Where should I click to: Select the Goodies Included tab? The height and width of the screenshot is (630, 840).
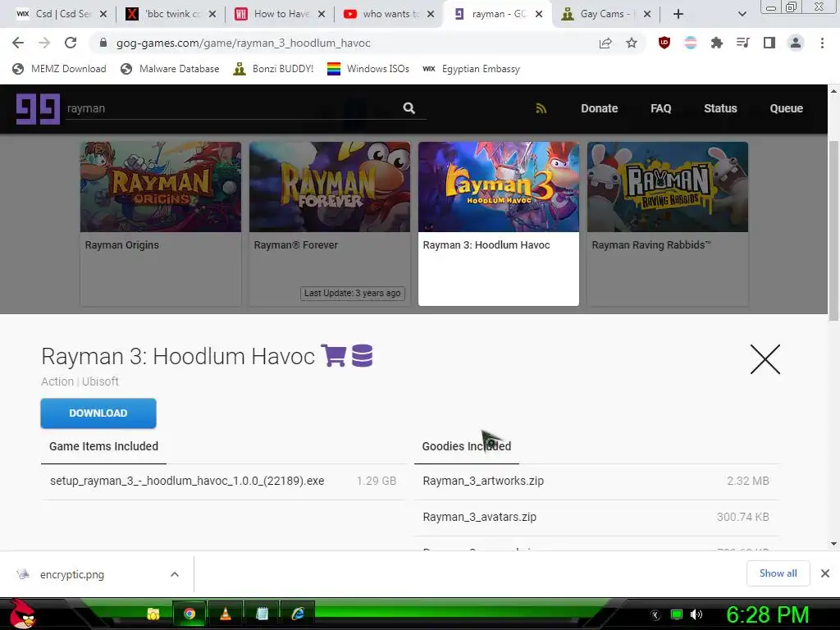tap(467, 446)
